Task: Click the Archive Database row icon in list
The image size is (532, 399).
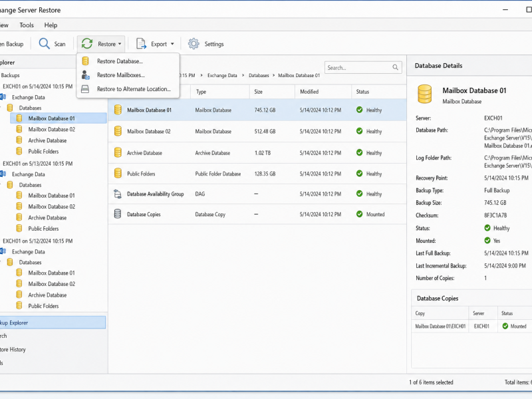Action: 118,153
